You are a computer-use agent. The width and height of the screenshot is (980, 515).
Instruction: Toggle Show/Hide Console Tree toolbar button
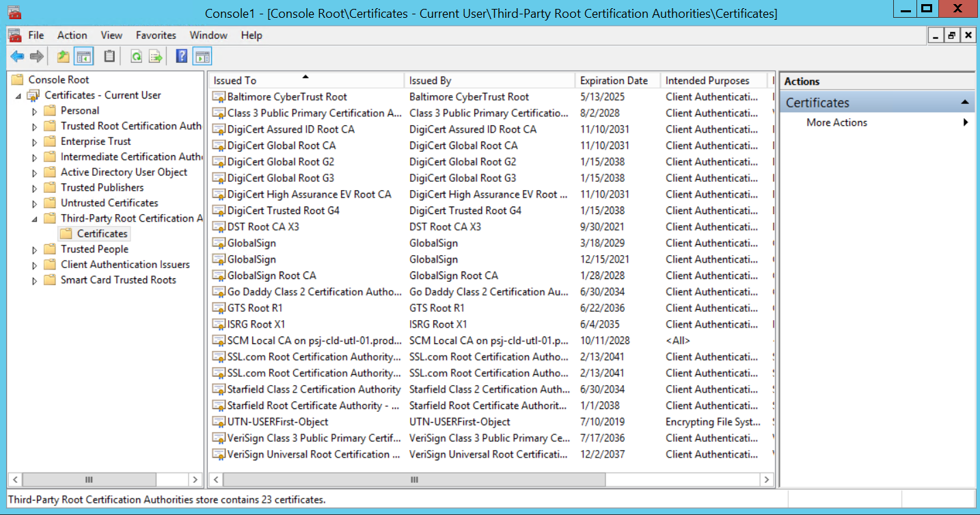pyautogui.click(x=83, y=57)
